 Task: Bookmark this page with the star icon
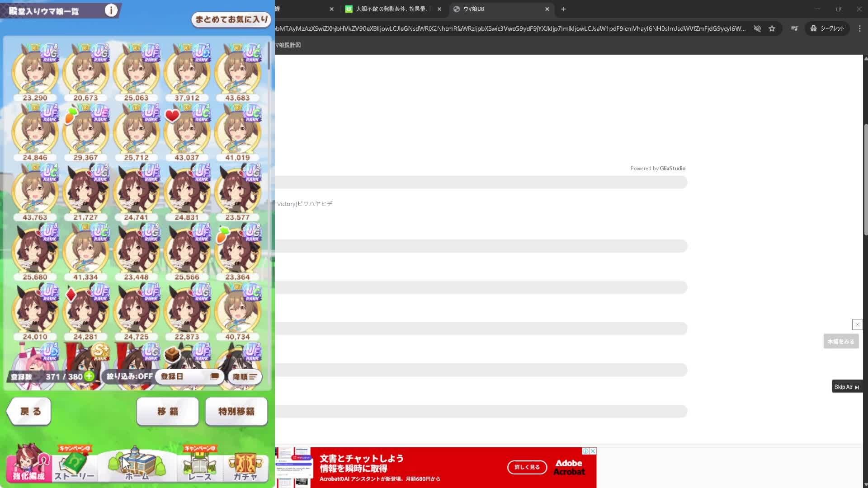click(x=772, y=28)
